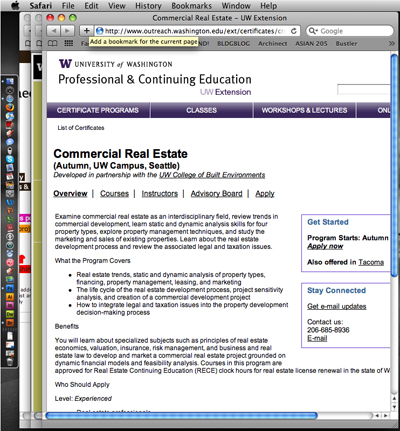Focus the URL address field

click(197, 31)
